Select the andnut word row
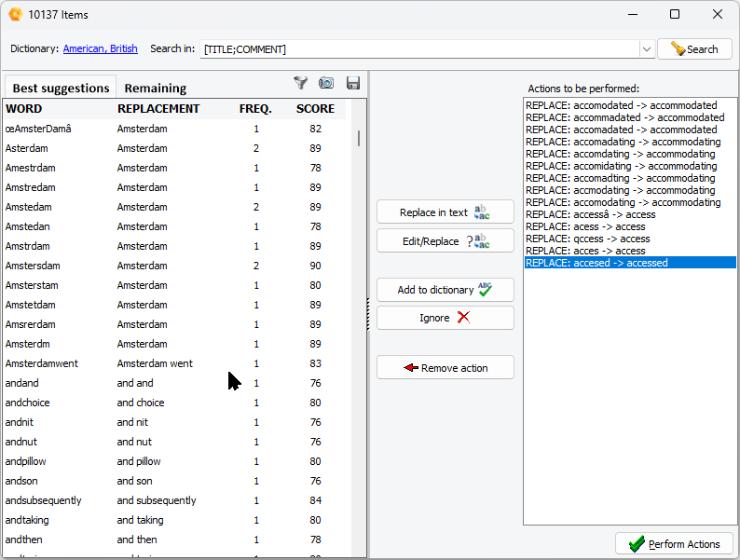This screenshot has height=560, width=740. 174,442
